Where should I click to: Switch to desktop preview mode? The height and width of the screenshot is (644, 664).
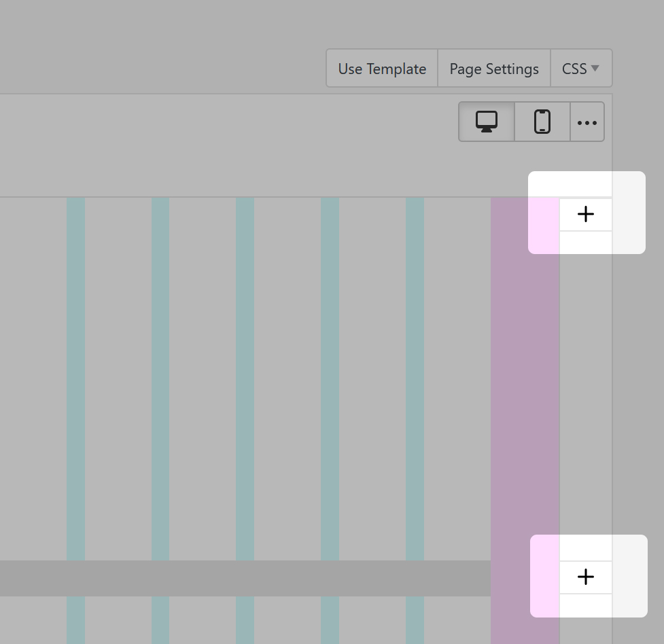[487, 122]
